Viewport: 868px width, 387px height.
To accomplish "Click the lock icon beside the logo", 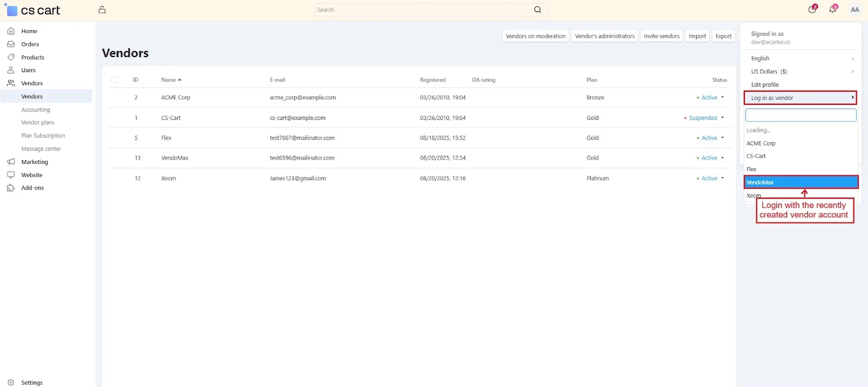I will 102,10.
